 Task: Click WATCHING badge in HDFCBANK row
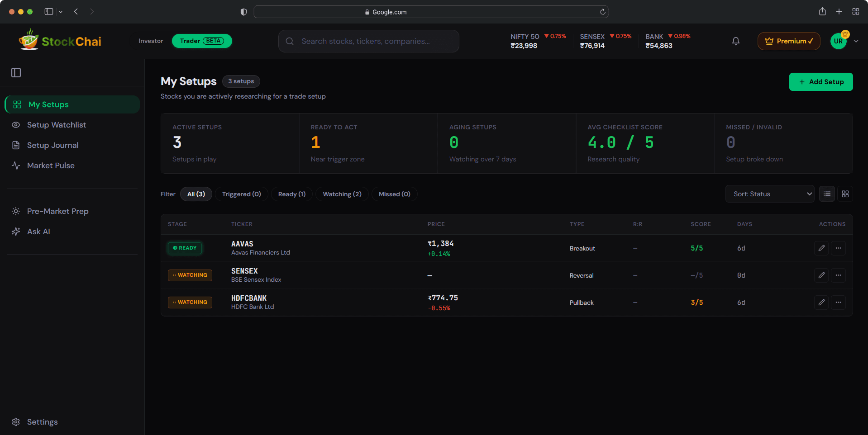point(190,302)
